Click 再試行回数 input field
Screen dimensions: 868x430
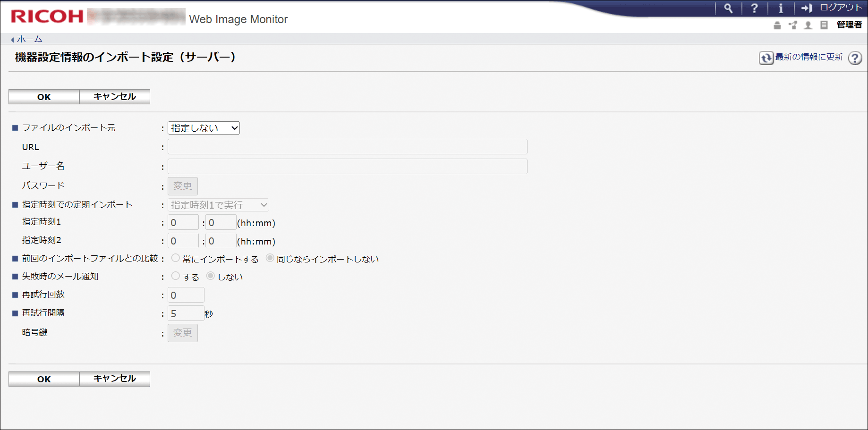click(x=186, y=295)
